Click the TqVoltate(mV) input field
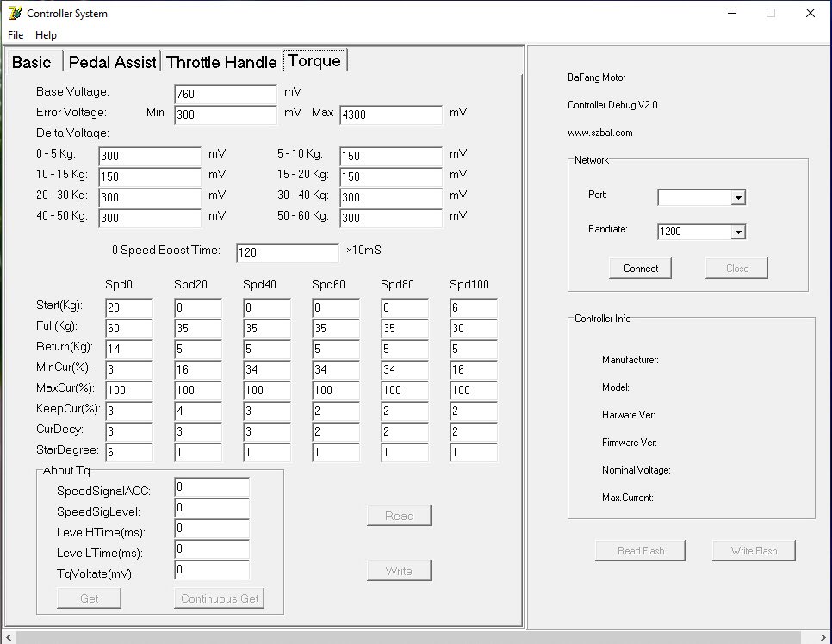The height and width of the screenshot is (644, 832). (211, 569)
